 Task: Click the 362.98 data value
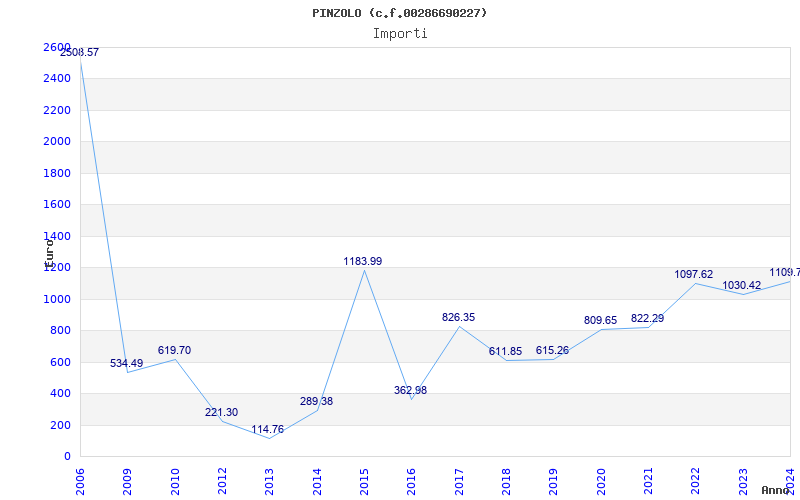tap(410, 390)
